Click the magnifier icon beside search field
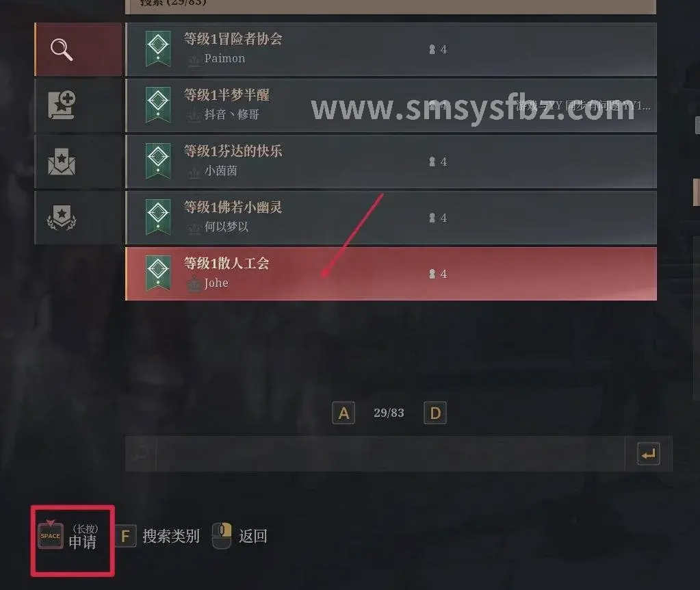700x590 pixels. point(141,454)
